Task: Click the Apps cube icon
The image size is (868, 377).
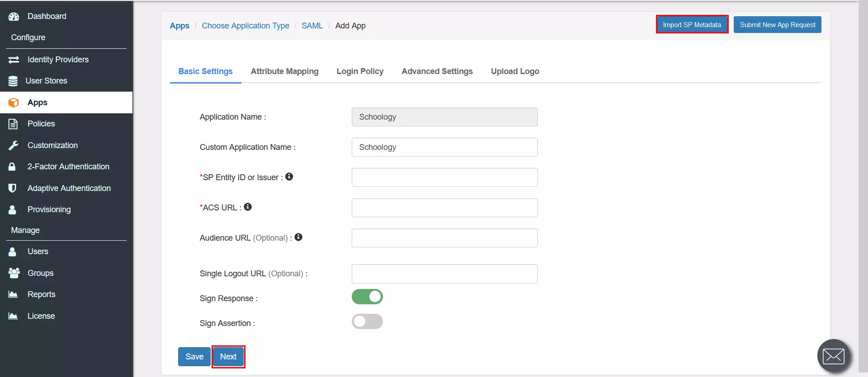Action: click(14, 102)
